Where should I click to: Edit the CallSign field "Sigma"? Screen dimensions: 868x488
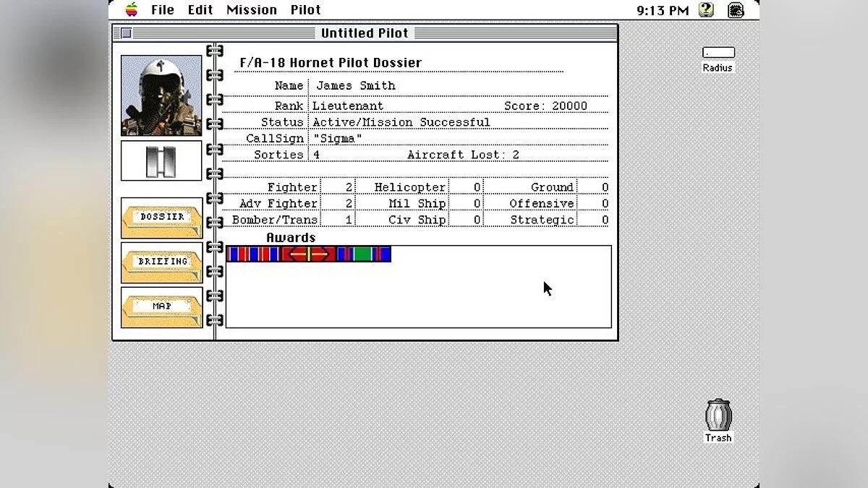click(337, 138)
